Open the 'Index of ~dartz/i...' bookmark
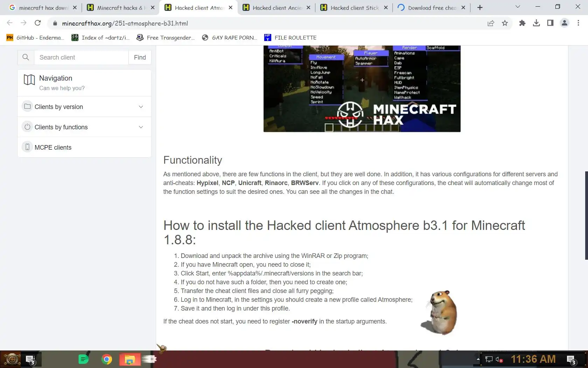This screenshot has height=368, width=588. point(101,38)
